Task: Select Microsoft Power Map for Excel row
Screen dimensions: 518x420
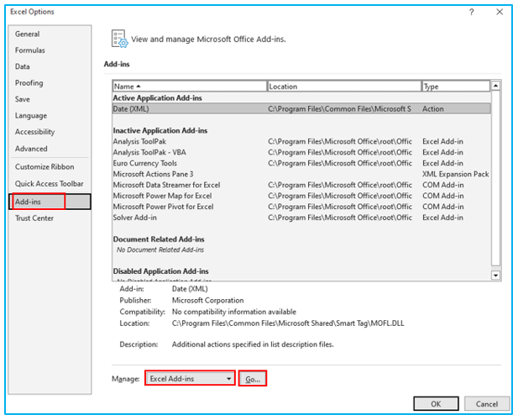Action: (301, 196)
